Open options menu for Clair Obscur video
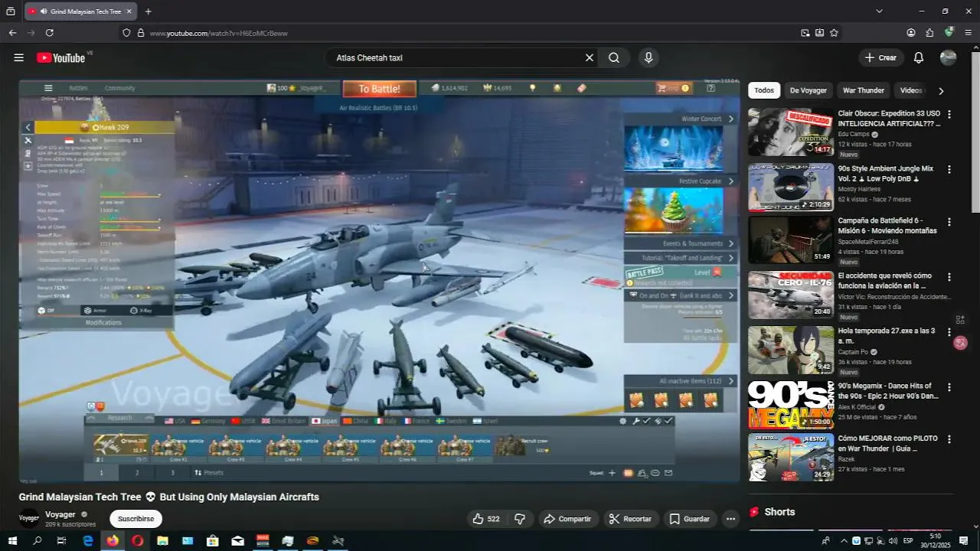The width and height of the screenshot is (980, 551). [x=949, y=114]
